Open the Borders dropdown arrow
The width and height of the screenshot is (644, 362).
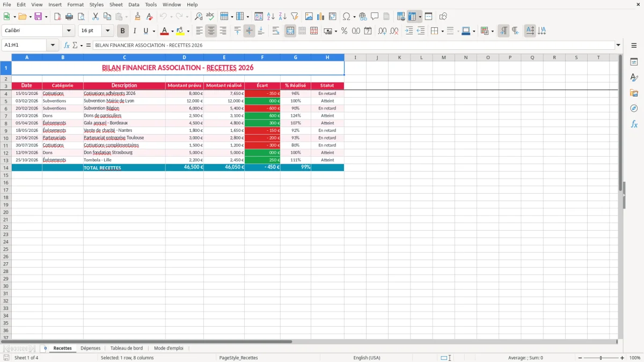click(442, 31)
